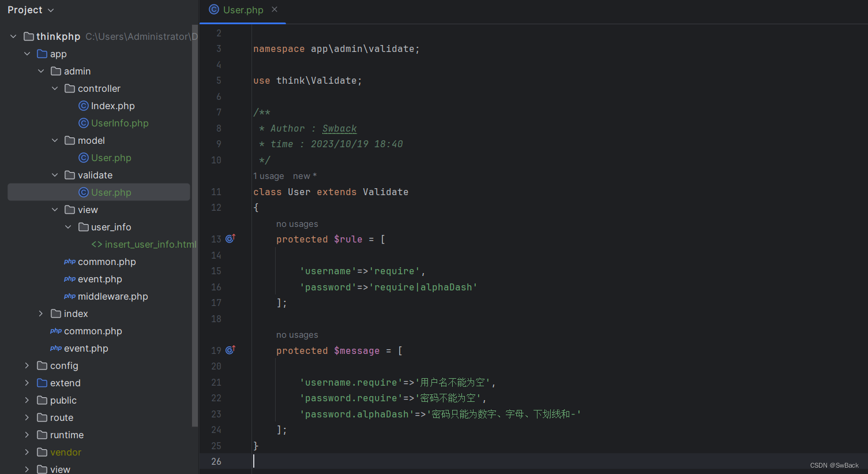
Task: Click the model User.php class icon
Action: tap(84, 158)
